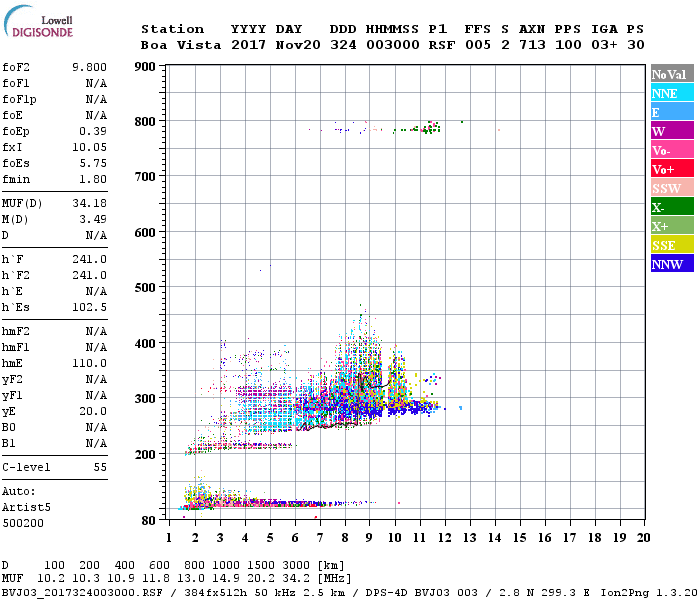700x600 pixels.
Task: Click the yE value 20.0
Action: (93, 412)
